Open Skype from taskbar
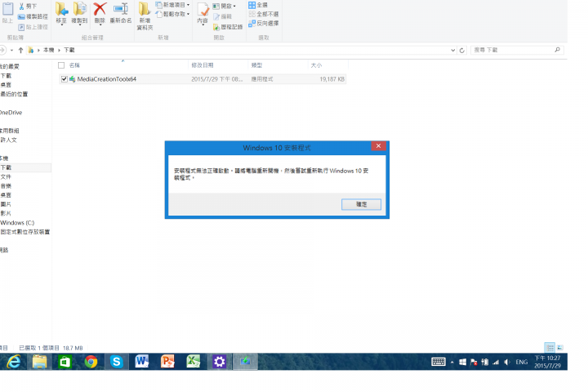This screenshot has height=392, width=588. coord(116,362)
